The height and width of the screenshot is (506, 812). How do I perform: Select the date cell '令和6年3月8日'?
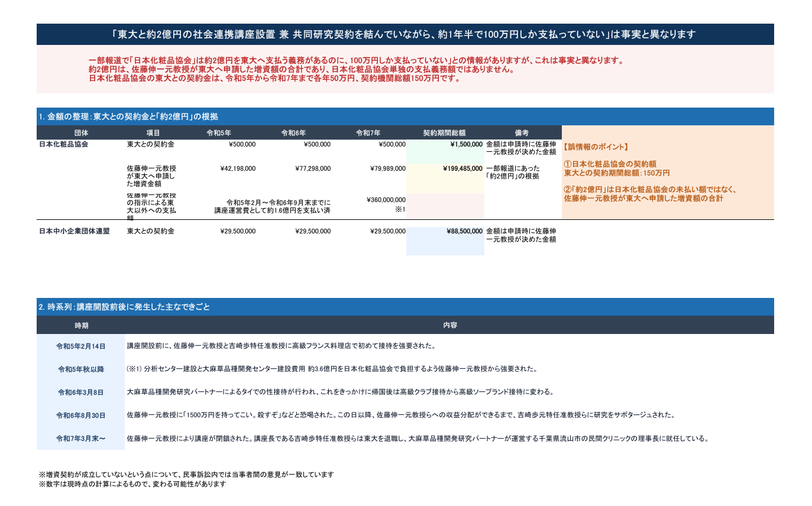click(81, 392)
